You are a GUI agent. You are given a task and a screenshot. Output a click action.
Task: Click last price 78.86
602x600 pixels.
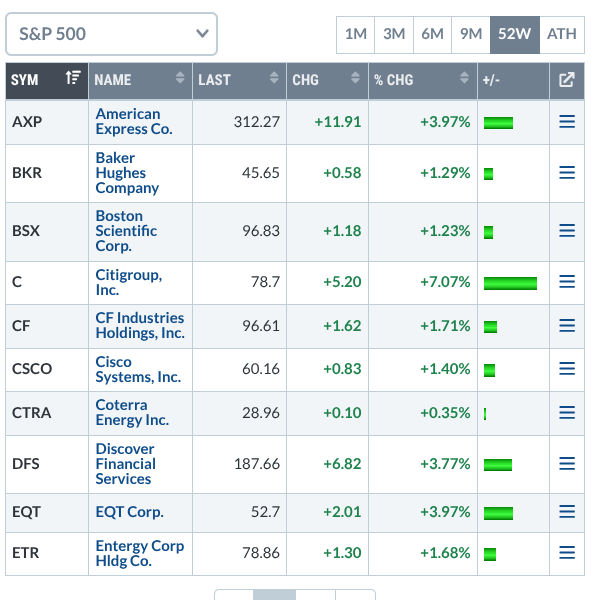pos(261,553)
